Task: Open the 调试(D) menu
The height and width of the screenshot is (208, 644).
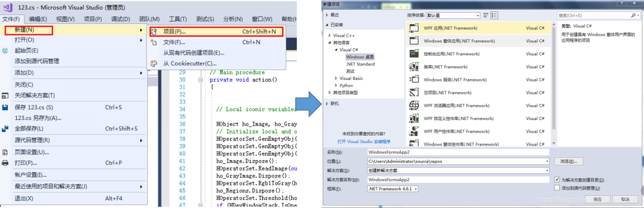Action: click(x=120, y=19)
